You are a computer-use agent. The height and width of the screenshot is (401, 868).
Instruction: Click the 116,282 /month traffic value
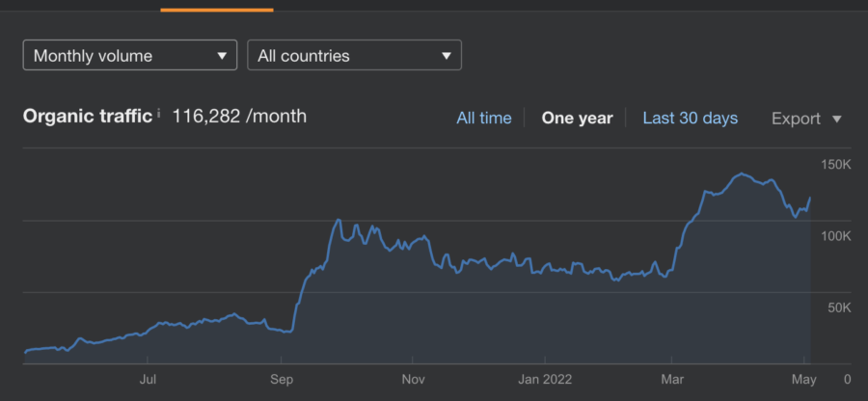click(x=239, y=117)
